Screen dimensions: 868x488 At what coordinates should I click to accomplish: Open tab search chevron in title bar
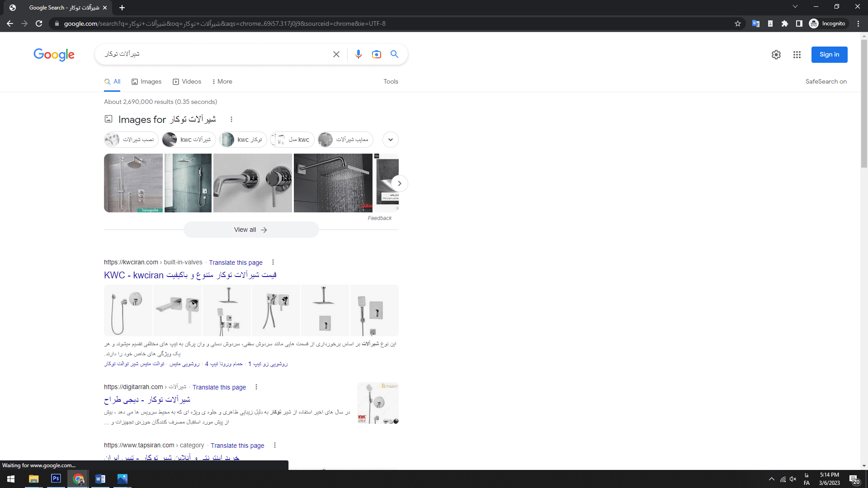click(x=795, y=7)
